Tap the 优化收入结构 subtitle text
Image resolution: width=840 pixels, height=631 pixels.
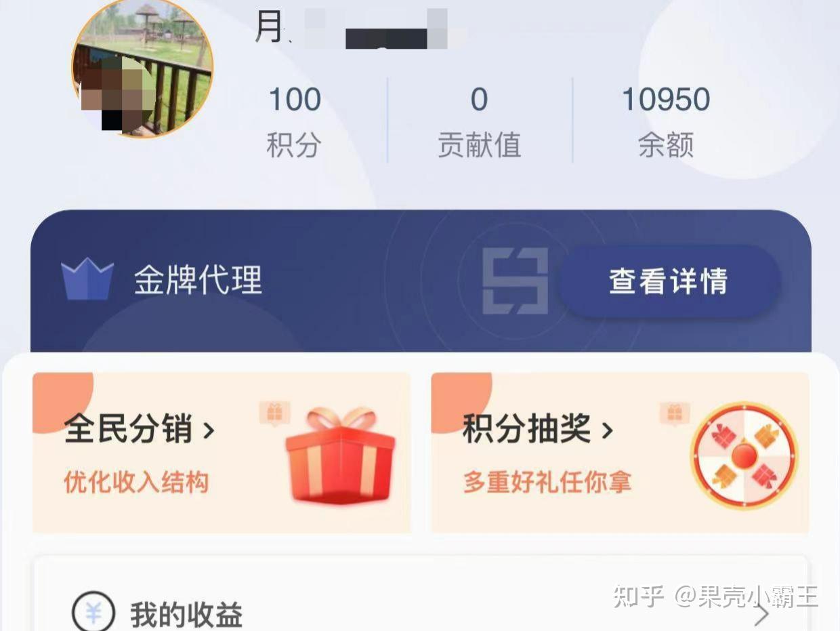pos(136,483)
